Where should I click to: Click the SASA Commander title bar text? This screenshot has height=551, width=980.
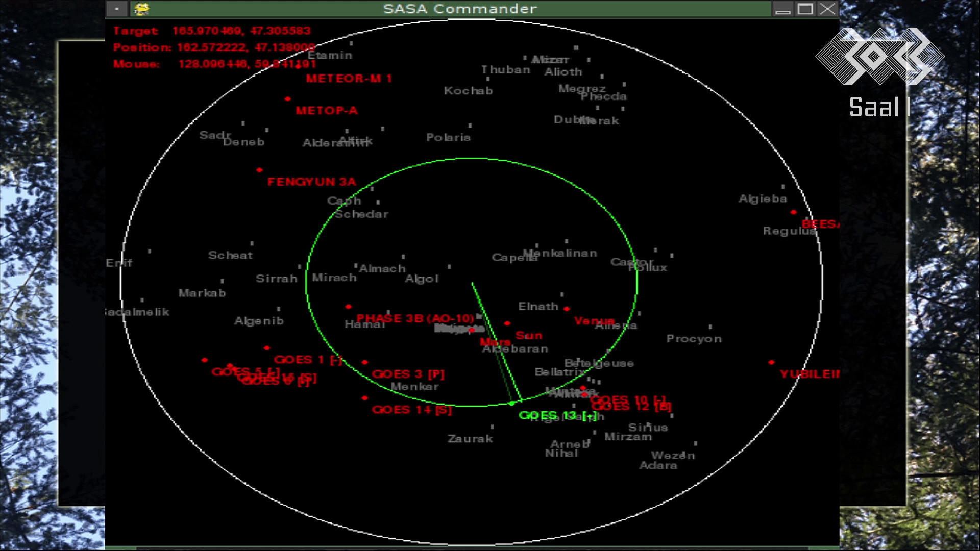coord(460,9)
